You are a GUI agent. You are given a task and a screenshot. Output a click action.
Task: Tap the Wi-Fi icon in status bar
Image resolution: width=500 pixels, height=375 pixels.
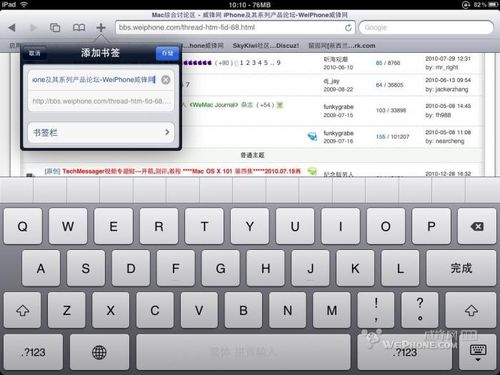click(x=24, y=5)
